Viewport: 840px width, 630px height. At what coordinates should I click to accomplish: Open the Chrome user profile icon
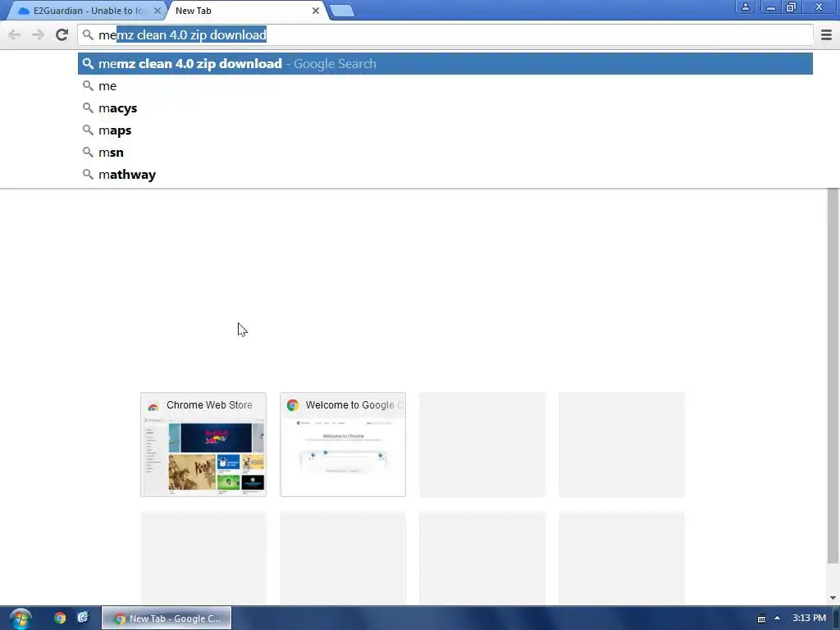pos(745,7)
